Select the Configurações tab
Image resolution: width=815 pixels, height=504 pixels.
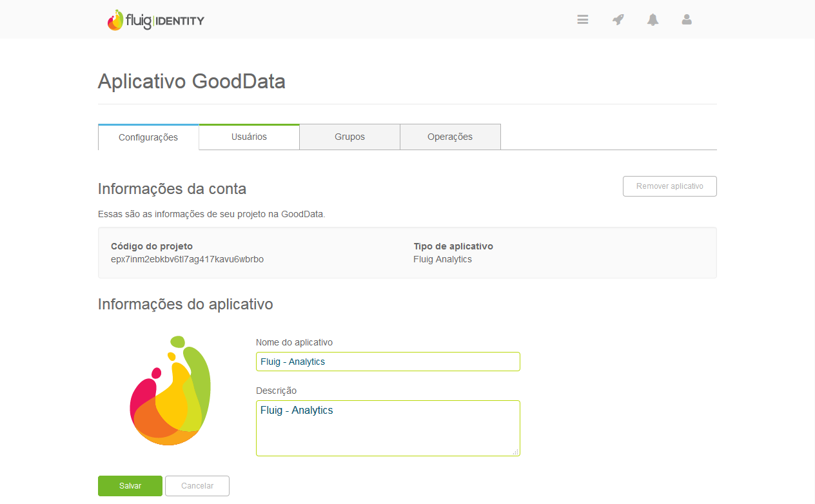(x=148, y=137)
